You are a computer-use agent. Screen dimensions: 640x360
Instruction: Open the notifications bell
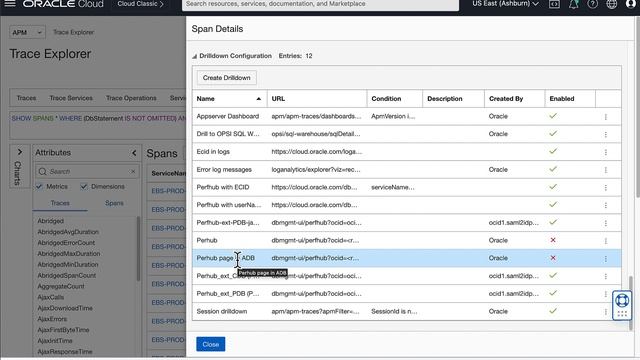573,4
